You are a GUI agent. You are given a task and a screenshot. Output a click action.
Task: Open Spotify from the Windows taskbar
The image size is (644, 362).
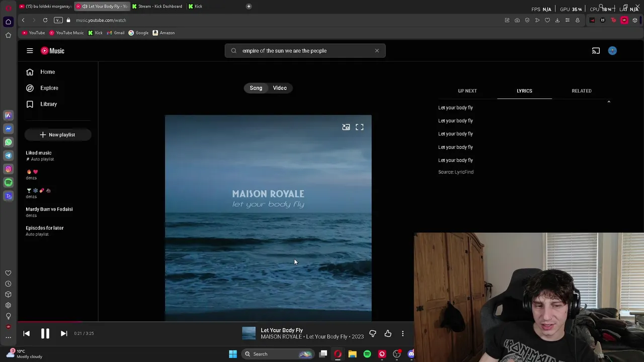coord(367,354)
